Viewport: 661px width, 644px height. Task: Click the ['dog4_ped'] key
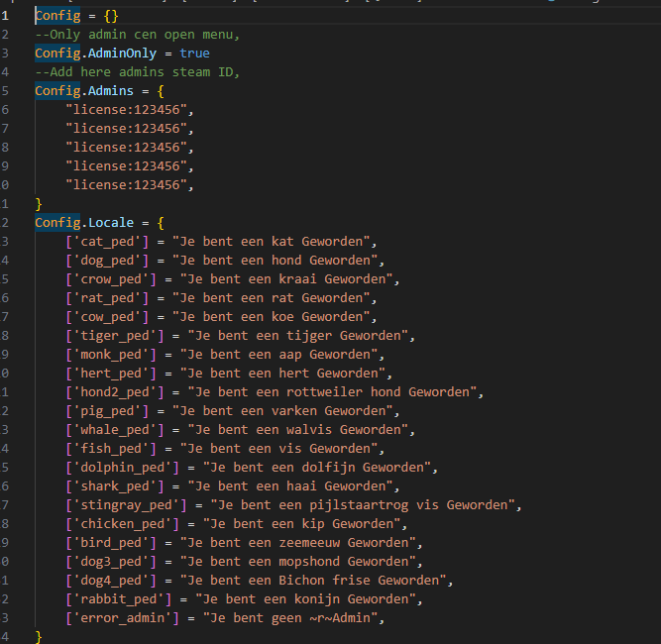tap(111, 581)
